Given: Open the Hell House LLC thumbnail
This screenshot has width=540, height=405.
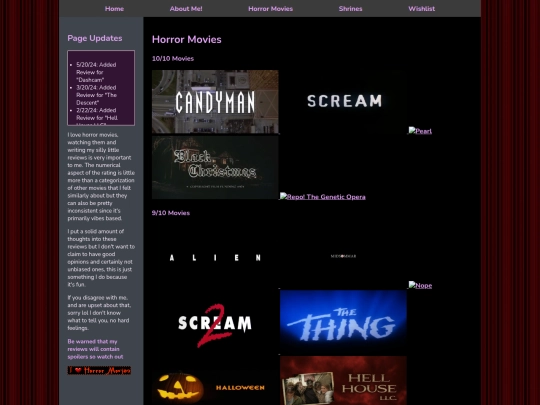Looking at the screenshot, I should pos(343,381).
